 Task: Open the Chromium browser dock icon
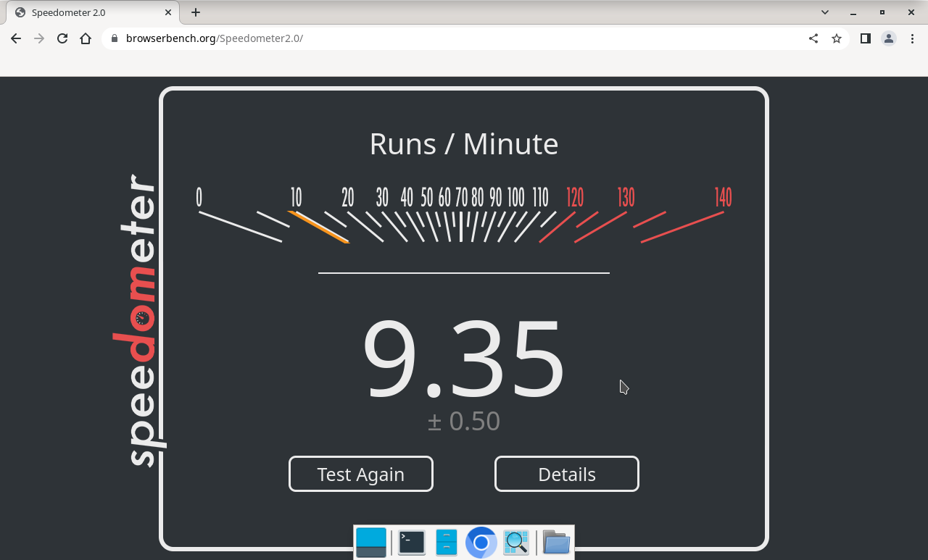pyautogui.click(x=481, y=543)
